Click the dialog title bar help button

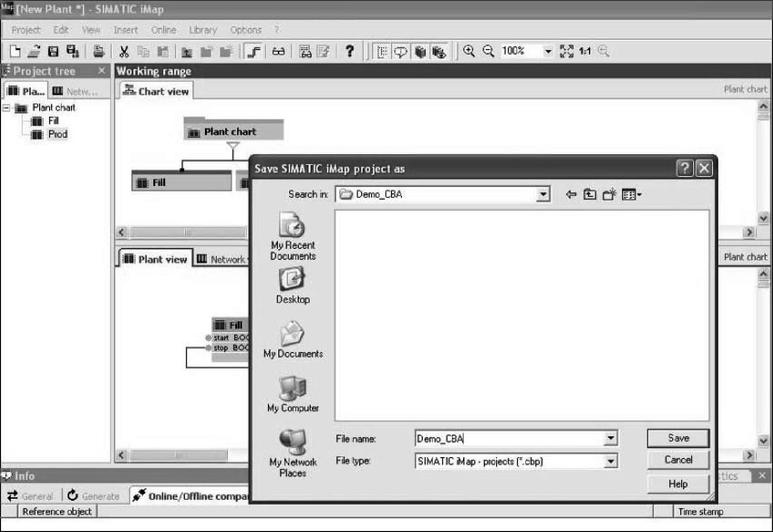tap(685, 169)
